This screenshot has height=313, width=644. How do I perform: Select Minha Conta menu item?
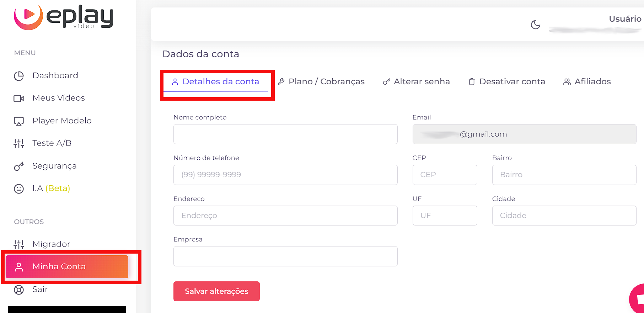point(67,267)
